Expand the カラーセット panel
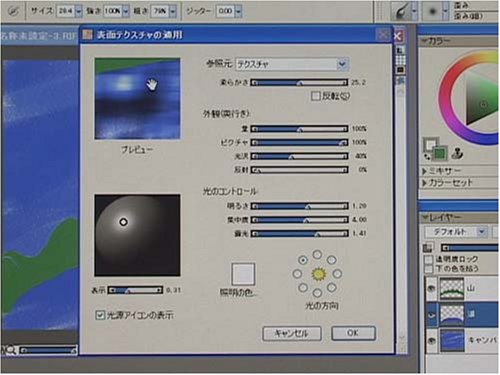 [425, 183]
